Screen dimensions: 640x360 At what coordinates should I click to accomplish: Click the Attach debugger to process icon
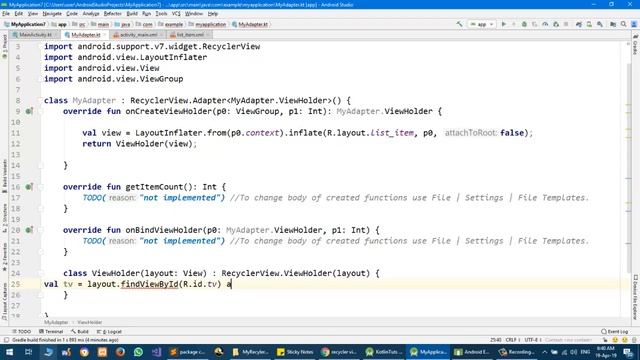556,24
